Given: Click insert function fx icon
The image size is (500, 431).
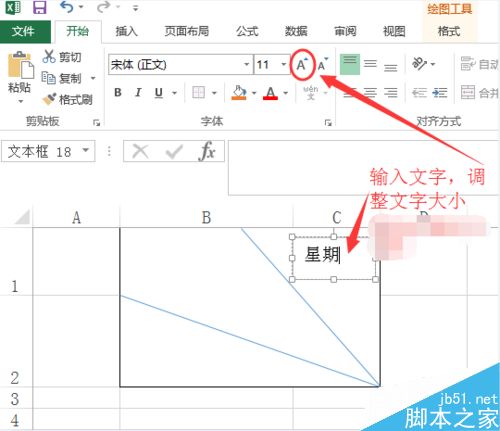Looking at the screenshot, I should [207, 152].
